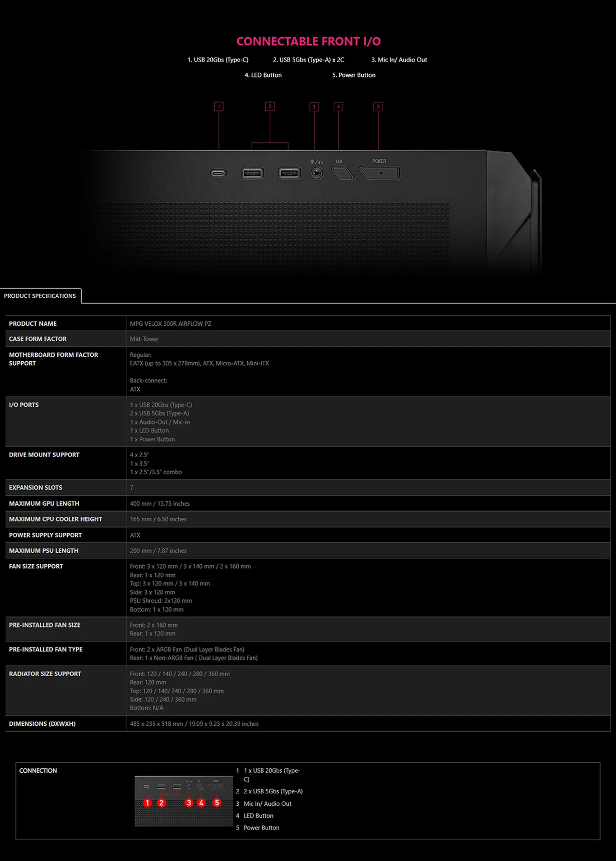Click 'Bottom: N/A' radiator line
Image resolution: width=616 pixels, height=861 pixels.
click(x=147, y=708)
